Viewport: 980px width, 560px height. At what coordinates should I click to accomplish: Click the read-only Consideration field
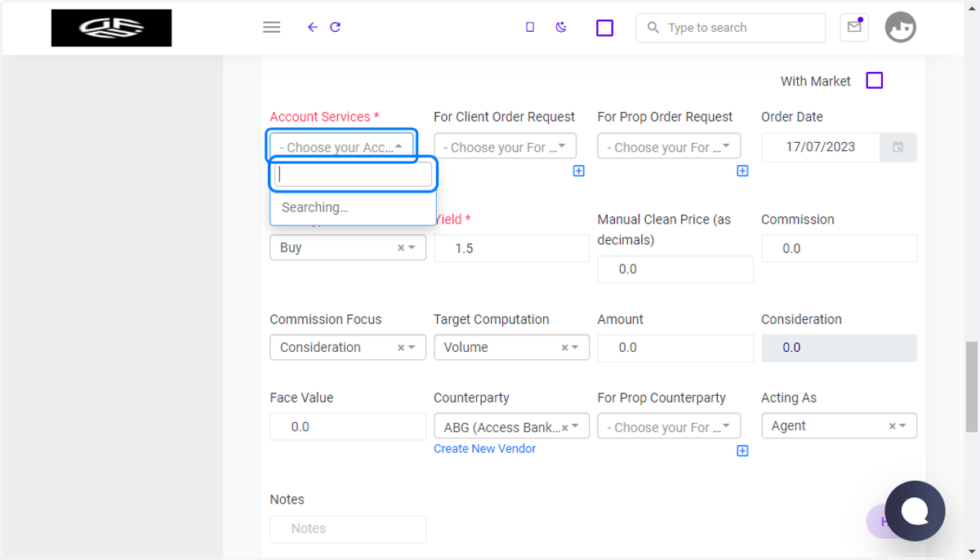click(839, 348)
